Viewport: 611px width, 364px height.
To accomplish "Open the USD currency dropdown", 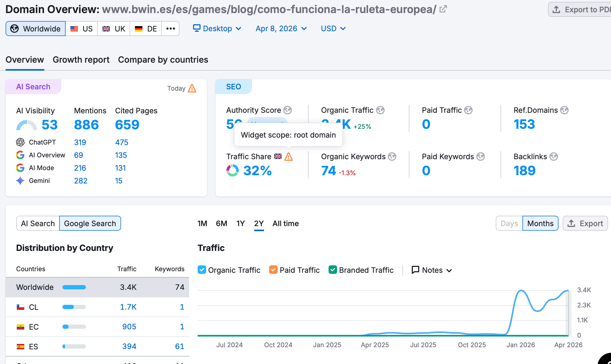I will point(333,29).
